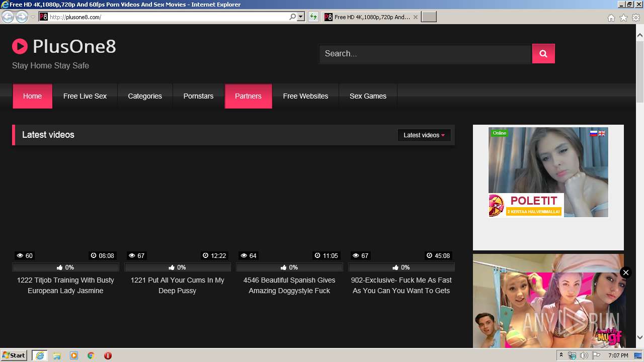Click the network tray icon
This screenshot has width=644, height=362.
point(572,355)
